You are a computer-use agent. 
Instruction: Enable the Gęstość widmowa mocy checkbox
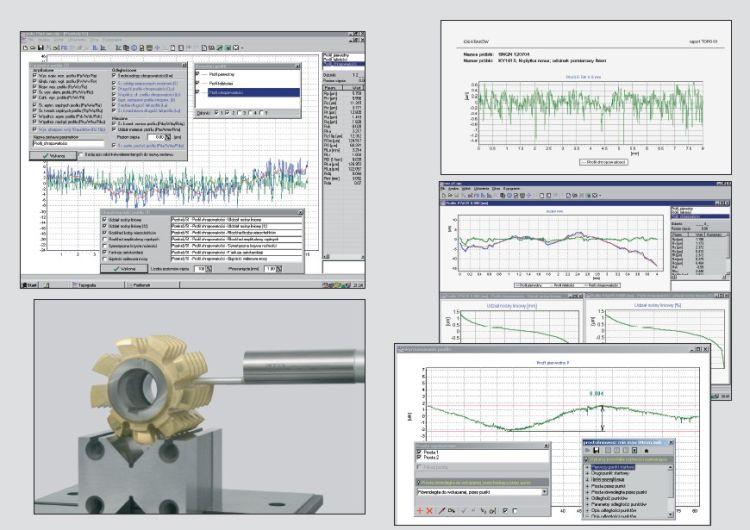[104, 259]
